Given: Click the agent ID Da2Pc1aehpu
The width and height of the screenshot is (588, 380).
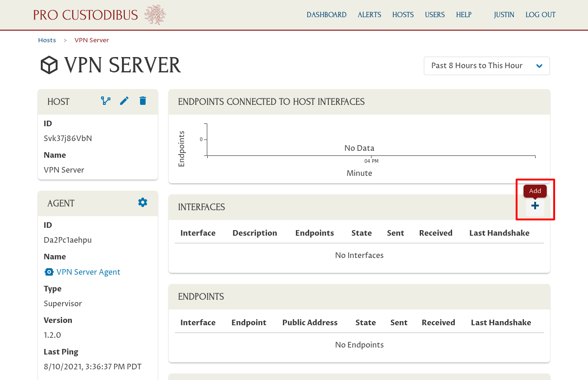Looking at the screenshot, I should [68, 240].
